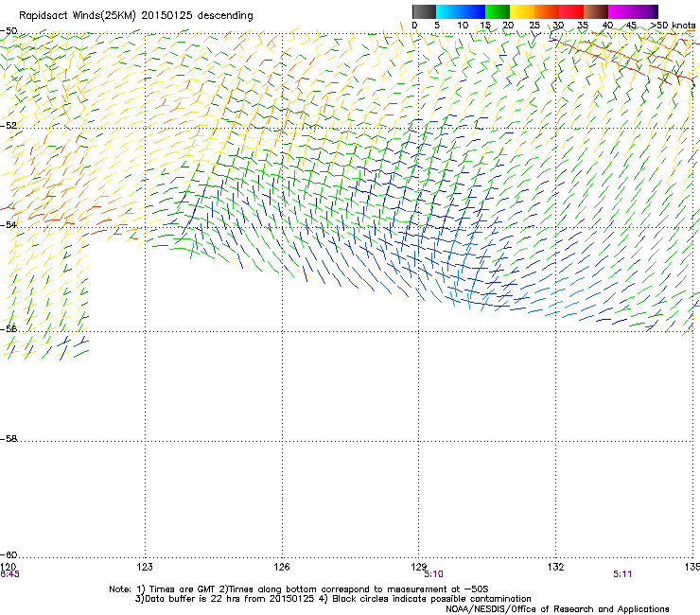Click the '20' legend scale label
This screenshot has height=615, width=700.
click(508, 26)
